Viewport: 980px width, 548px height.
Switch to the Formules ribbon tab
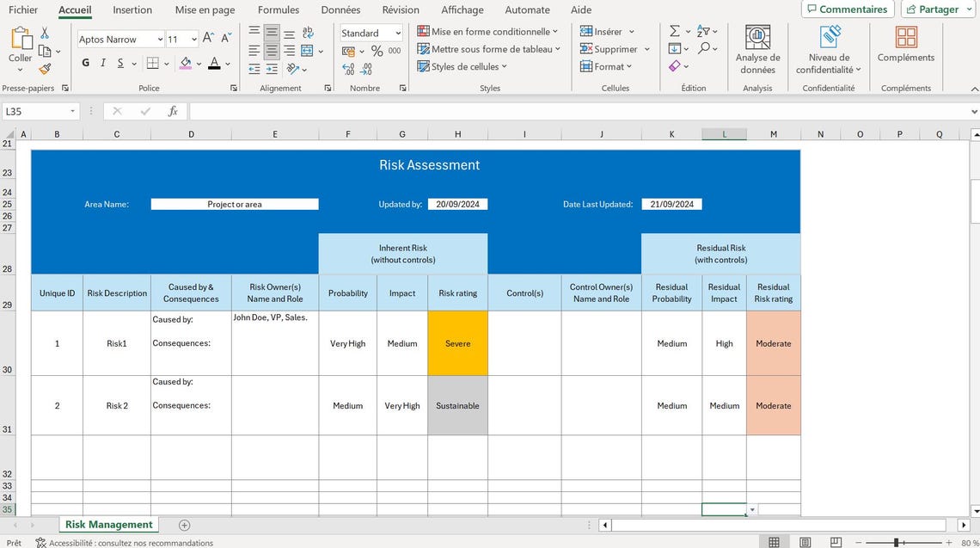coord(278,9)
